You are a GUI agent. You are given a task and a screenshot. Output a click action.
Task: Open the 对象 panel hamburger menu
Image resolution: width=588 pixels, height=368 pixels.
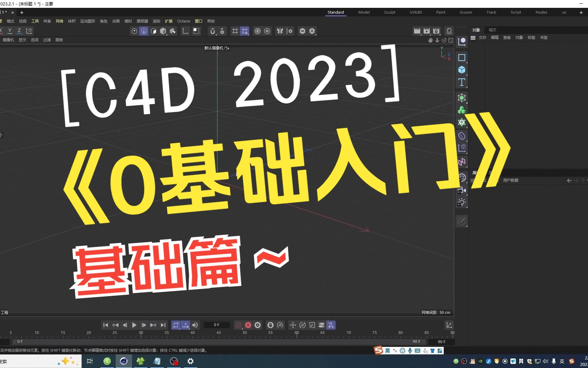pos(473,38)
